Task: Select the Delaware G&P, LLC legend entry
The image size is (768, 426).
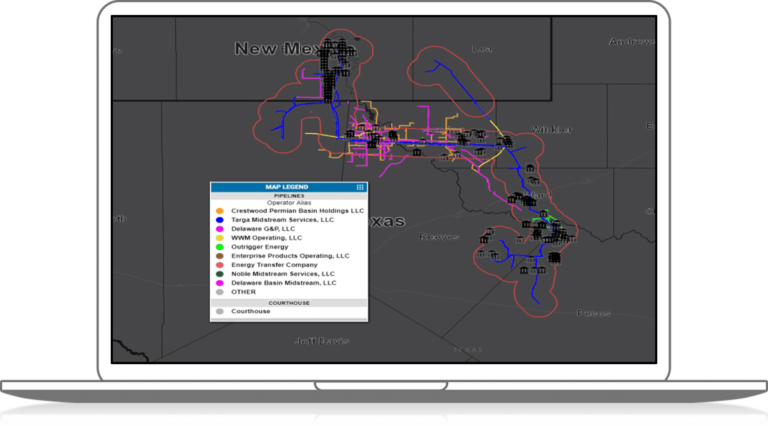Action: 263,229
